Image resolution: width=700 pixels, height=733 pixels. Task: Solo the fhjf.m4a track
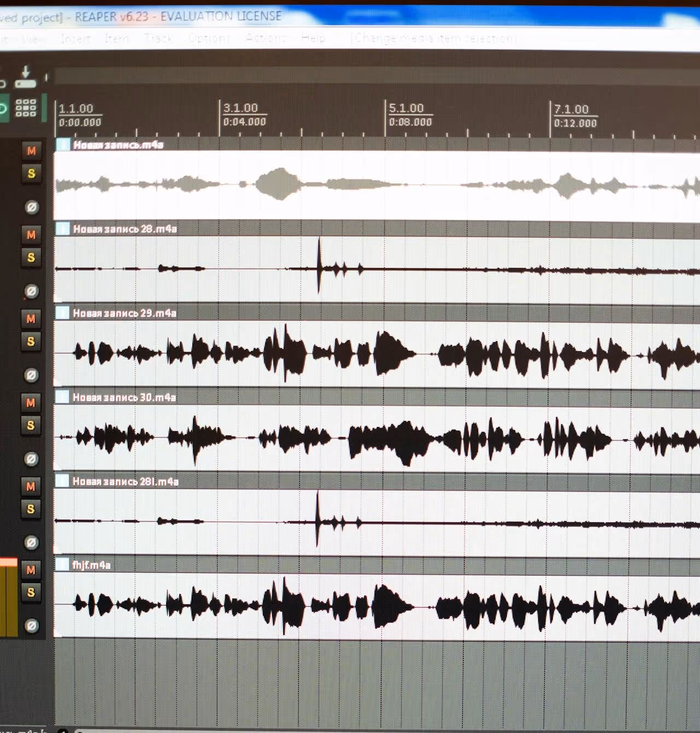(31, 592)
